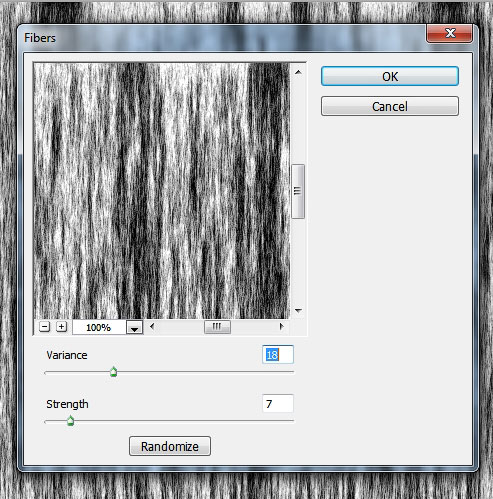This screenshot has height=499, width=493.
Task: Click the Strength label
Action: [x=67, y=404]
